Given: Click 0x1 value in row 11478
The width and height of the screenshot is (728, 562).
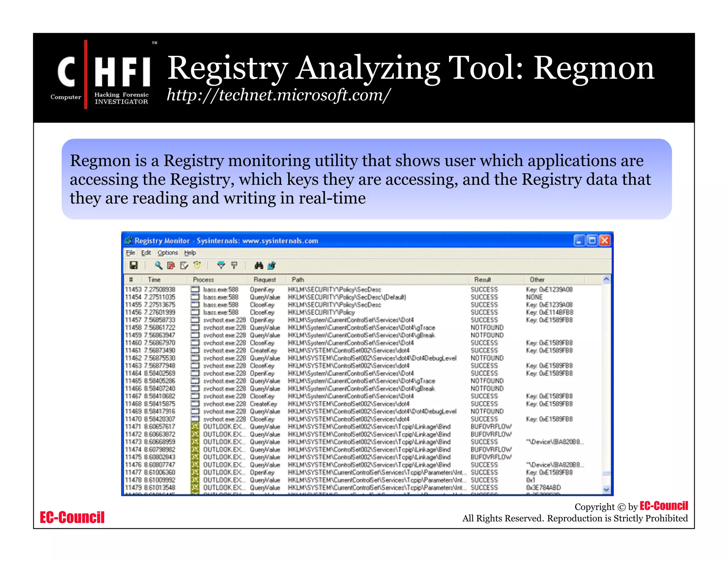Looking at the screenshot, I should (530, 480).
